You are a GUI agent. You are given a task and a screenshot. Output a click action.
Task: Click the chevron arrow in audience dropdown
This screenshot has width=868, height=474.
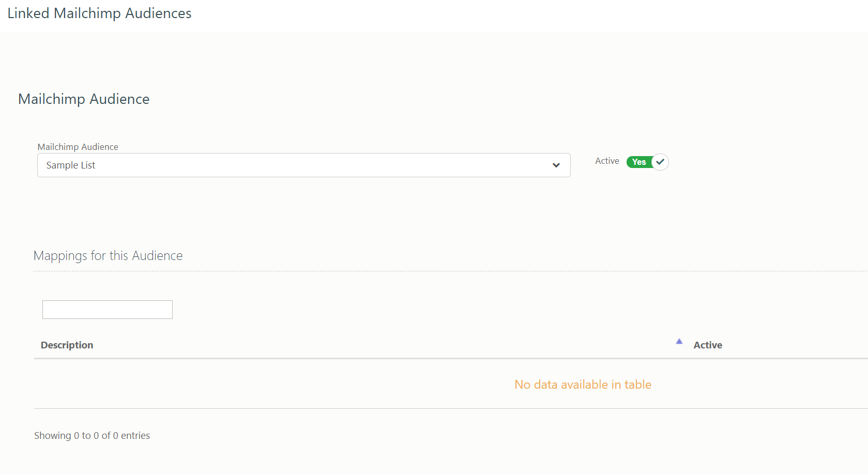tap(556, 165)
